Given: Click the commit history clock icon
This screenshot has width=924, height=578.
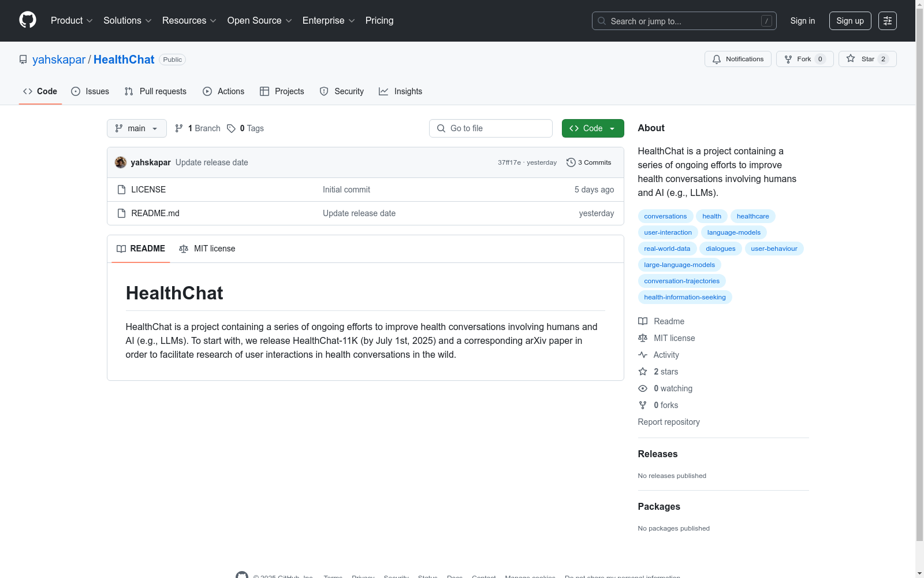Looking at the screenshot, I should tap(571, 162).
